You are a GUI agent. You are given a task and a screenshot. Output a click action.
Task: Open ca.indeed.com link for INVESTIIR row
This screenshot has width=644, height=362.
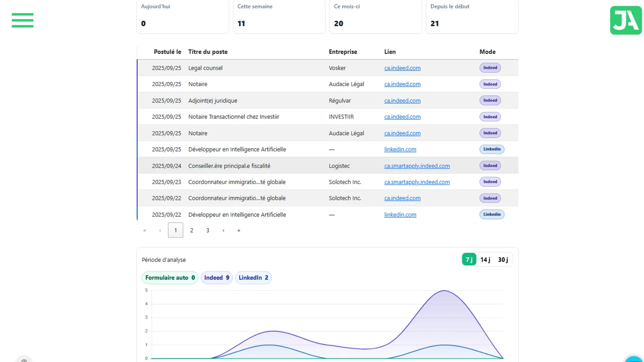coord(402,117)
